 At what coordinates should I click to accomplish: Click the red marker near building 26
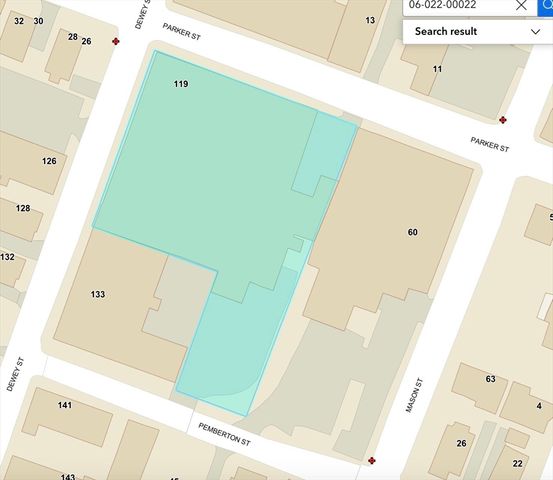pyautogui.click(x=115, y=42)
